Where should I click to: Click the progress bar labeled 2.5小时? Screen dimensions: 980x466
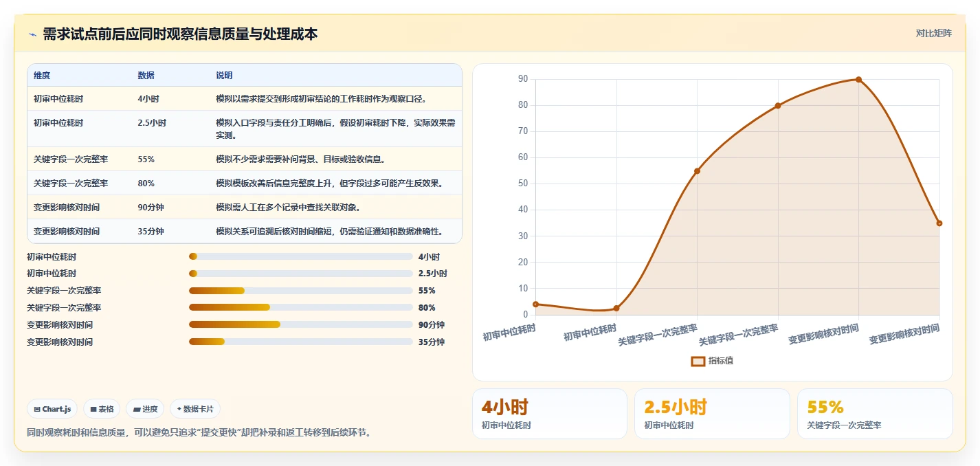301,274
